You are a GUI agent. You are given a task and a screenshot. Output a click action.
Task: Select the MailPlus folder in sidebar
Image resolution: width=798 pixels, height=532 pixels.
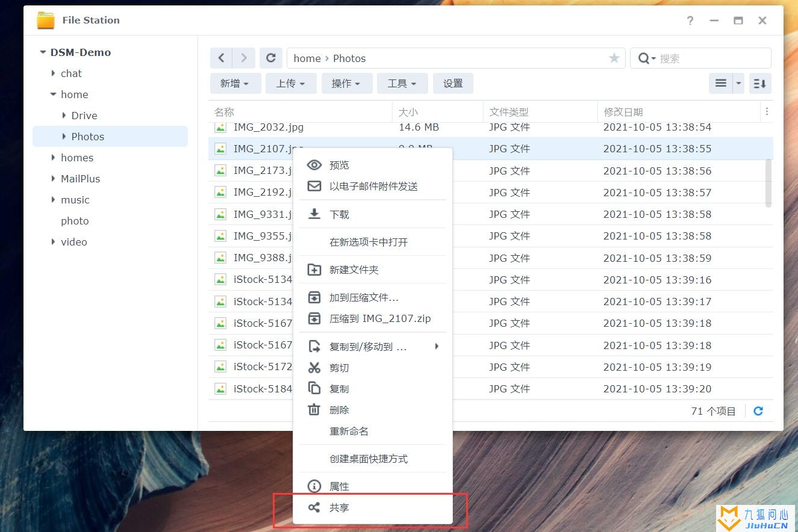point(81,179)
